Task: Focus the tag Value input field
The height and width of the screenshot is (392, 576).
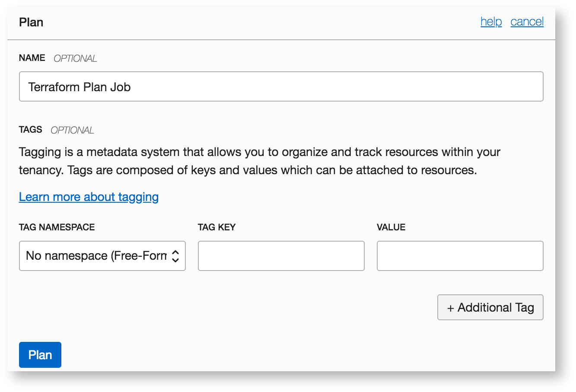Action: pyautogui.click(x=460, y=256)
